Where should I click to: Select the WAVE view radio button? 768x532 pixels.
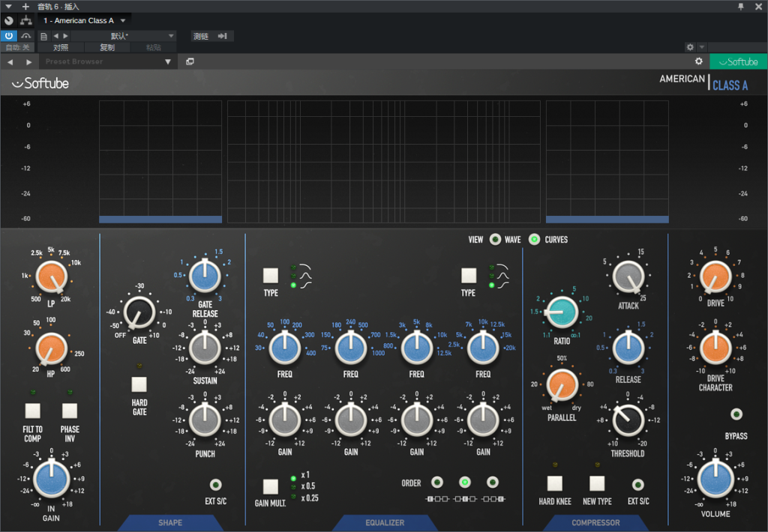tap(495, 239)
